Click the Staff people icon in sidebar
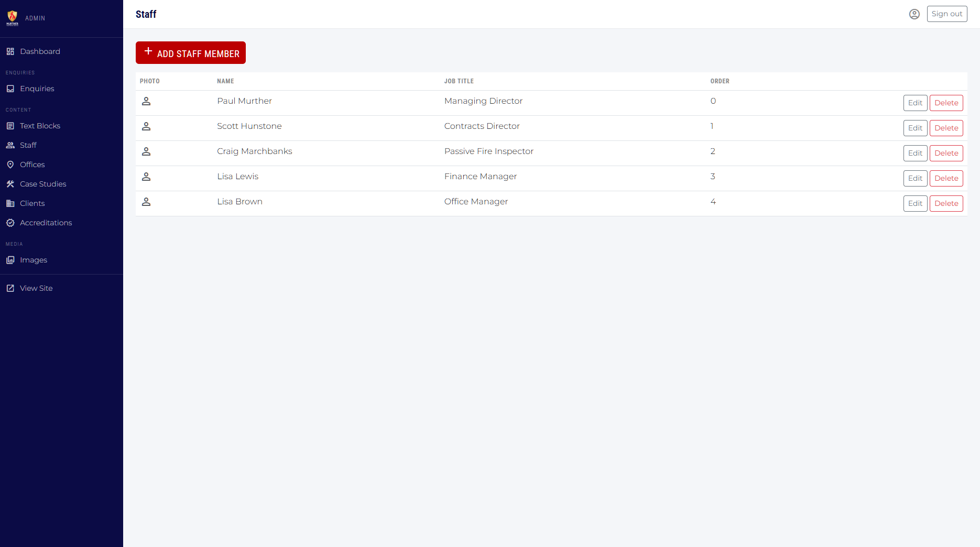The height and width of the screenshot is (547, 980). [x=10, y=145]
